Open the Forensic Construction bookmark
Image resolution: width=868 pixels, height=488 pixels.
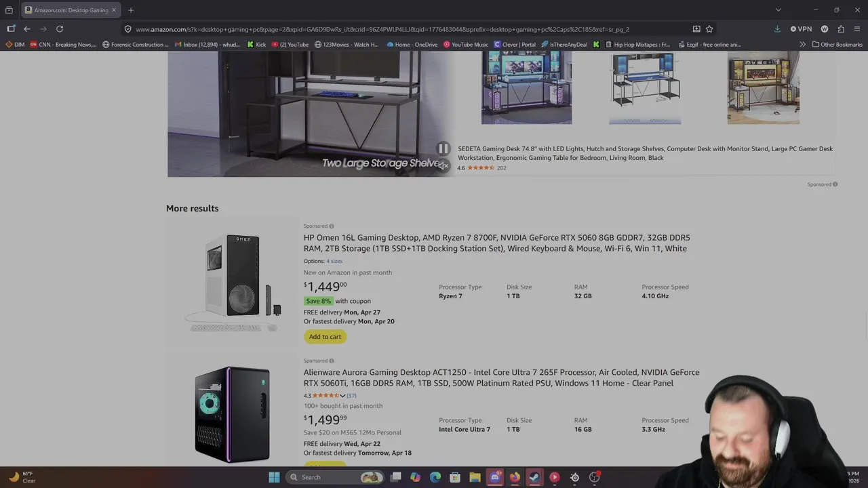pos(136,45)
